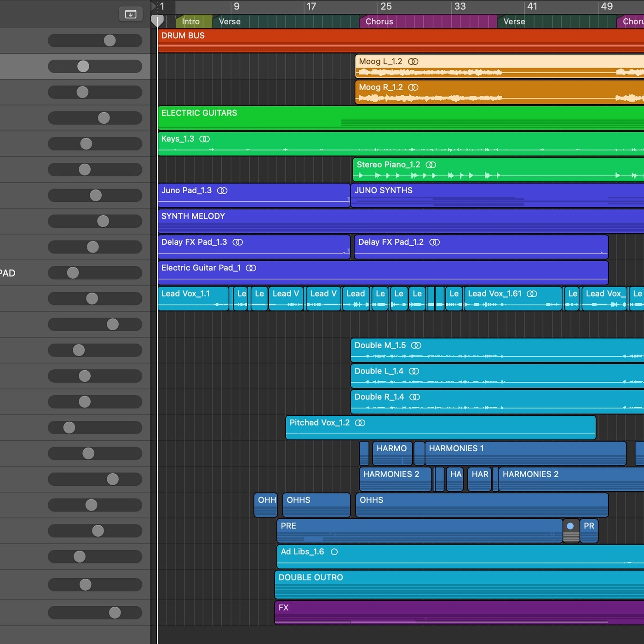Click the stereo icon on Pitched Vox_1.2 region
The height and width of the screenshot is (644, 644).
[360, 423]
